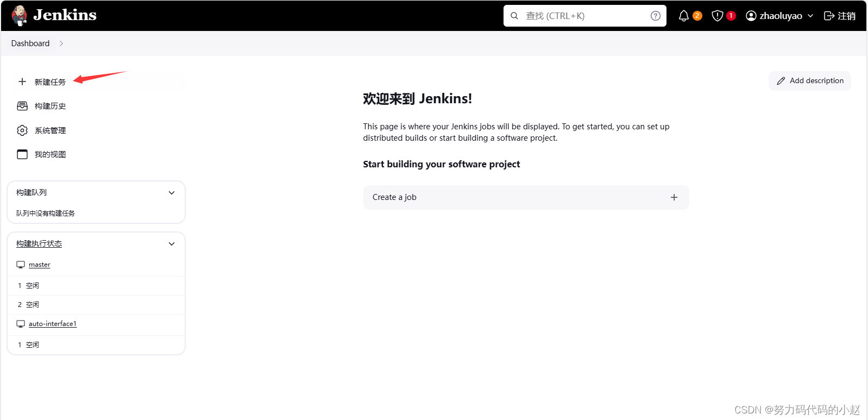Click the 系统管理 gear icon
Screen dimensions: 868x420
coord(22,130)
